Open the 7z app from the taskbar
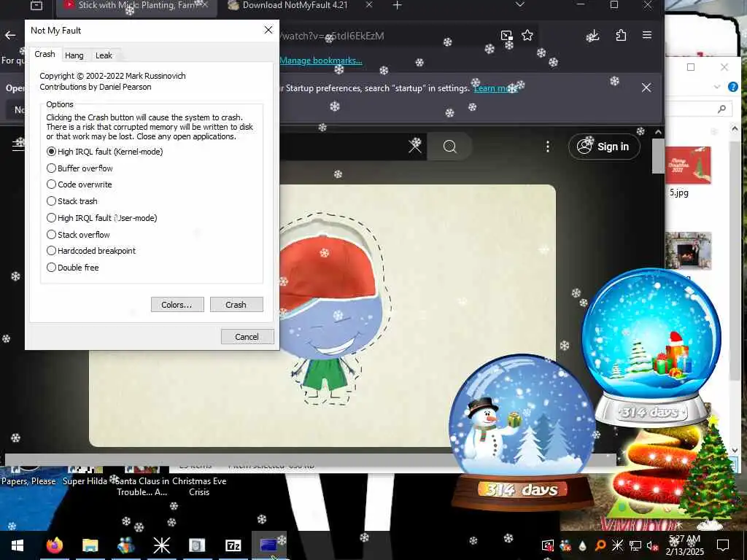 pyautogui.click(x=233, y=545)
